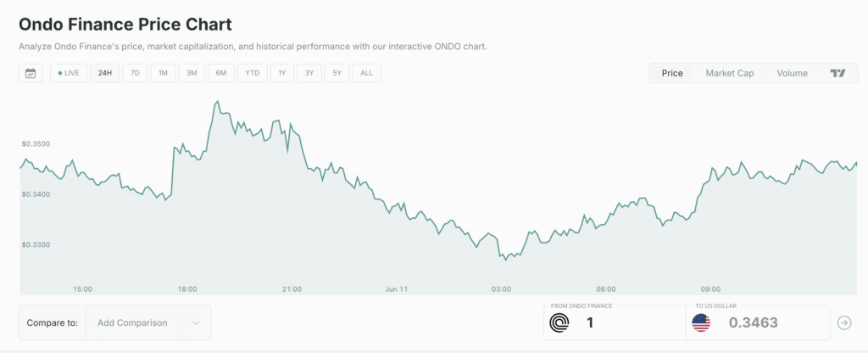The width and height of the screenshot is (868, 353).
Task: Select the ALL time range
Action: point(366,73)
